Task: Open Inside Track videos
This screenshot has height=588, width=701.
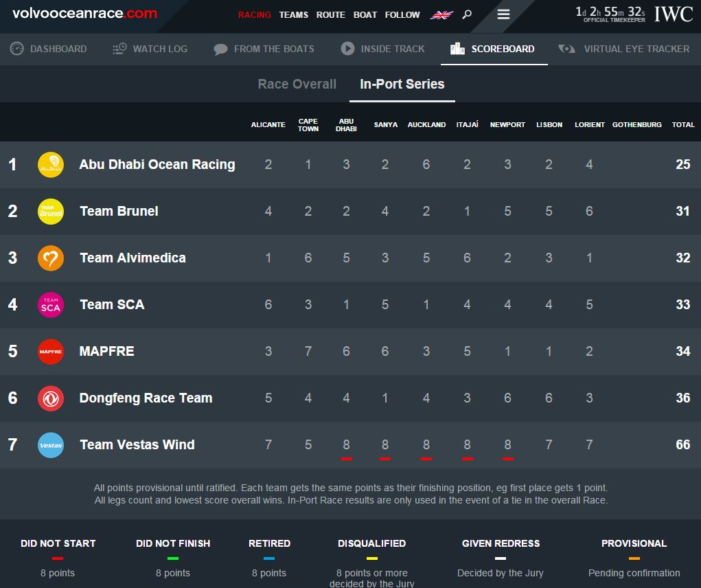Action: (383, 49)
